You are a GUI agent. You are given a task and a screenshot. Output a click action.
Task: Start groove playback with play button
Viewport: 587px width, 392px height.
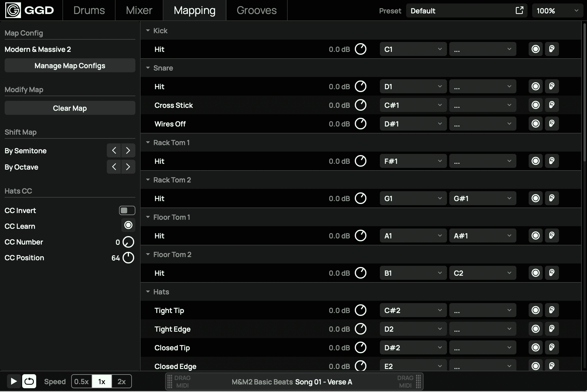point(13,381)
